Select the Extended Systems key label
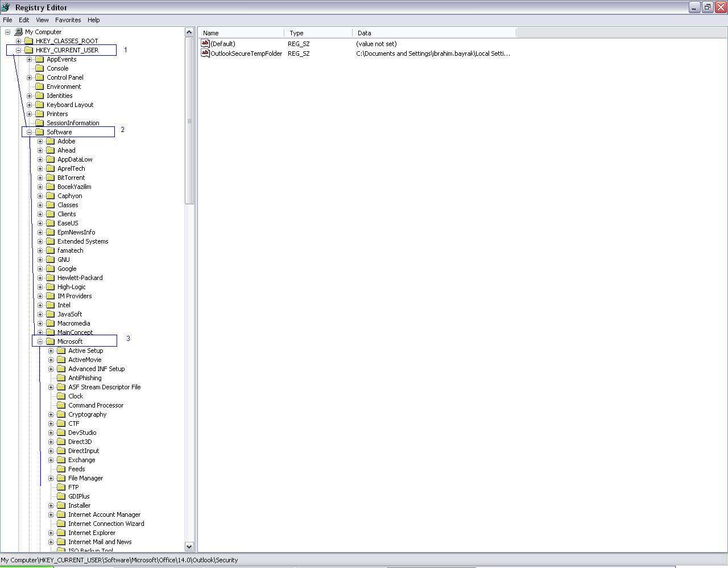This screenshot has height=568, width=728. pos(82,241)
